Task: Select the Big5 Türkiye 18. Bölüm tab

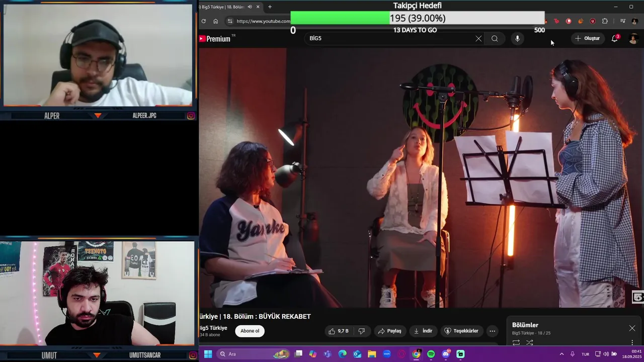Action: tap(221, 7)
